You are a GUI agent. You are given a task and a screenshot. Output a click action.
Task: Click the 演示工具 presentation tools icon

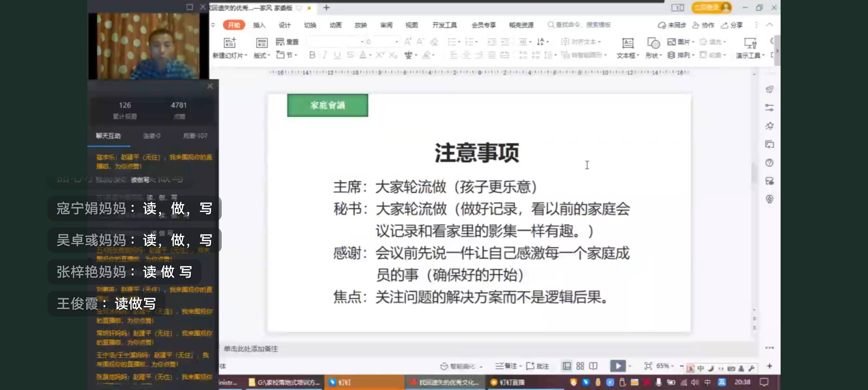pyautogui.click(x=750, y=47)
